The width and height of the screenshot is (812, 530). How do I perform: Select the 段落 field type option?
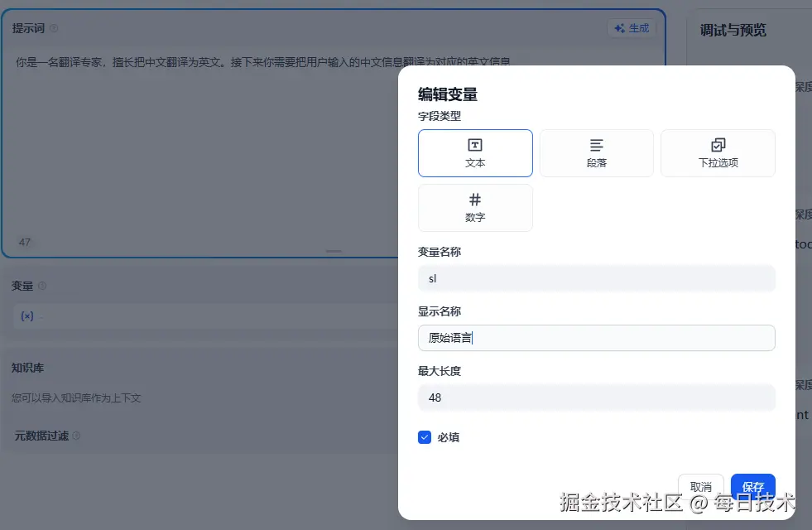click(596, 153)
